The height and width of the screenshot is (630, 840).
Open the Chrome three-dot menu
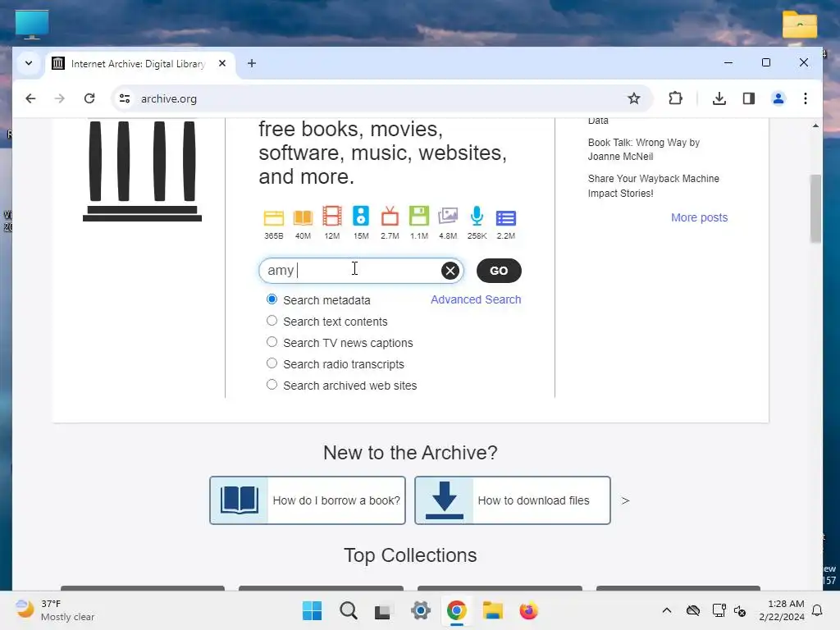tap(806, 98)
